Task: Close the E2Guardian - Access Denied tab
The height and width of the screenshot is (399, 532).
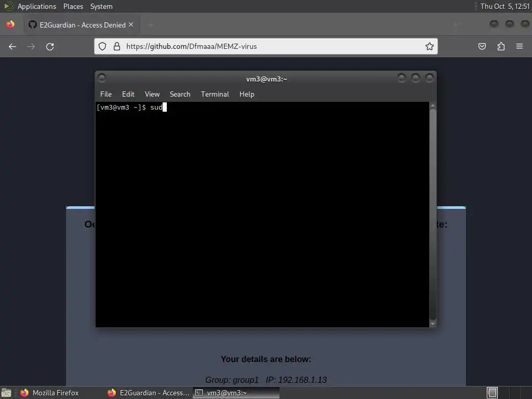Action: (x=131, y=25)
